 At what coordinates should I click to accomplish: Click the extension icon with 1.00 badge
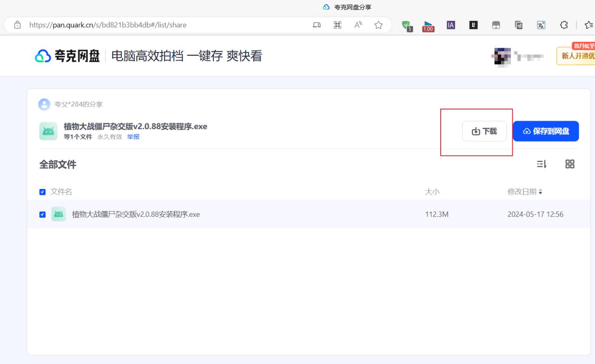pos(428,26)
